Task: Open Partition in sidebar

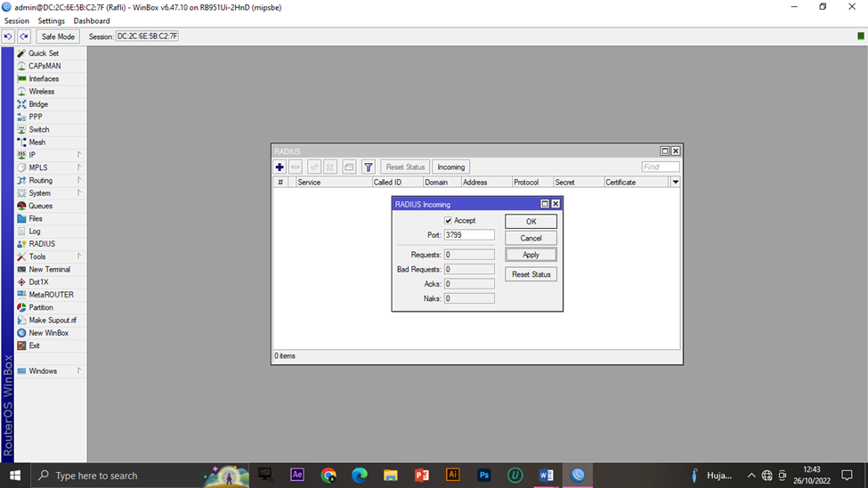Action: (50, 307)
